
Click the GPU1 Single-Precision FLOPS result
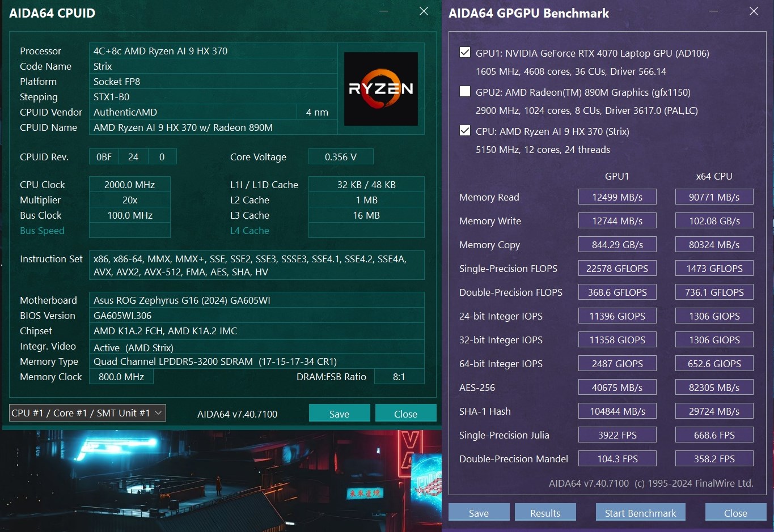(617, 269)
